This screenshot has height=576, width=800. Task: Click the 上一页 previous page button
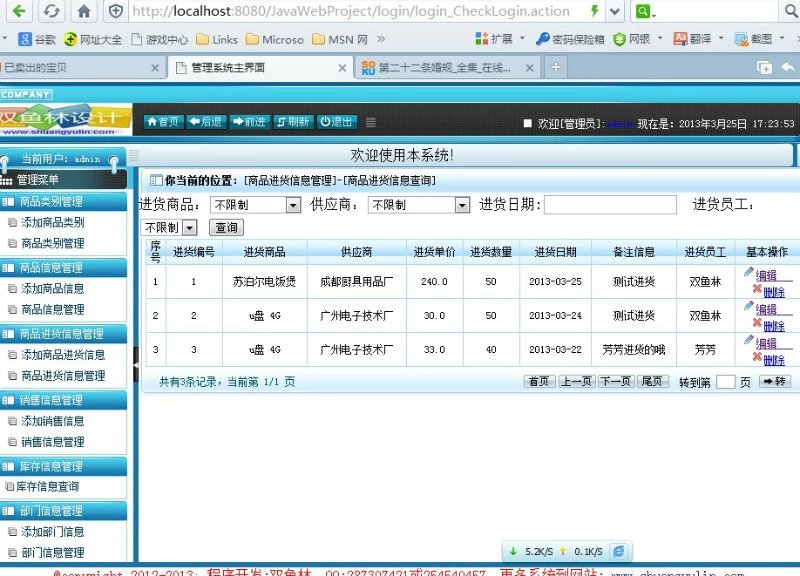click(x=576, y=381)
